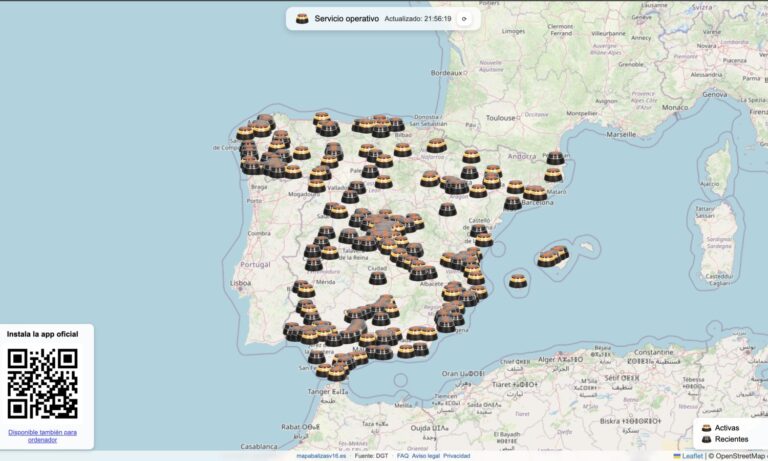Select the beacon marker on Ibiza island
This screenshot has width=768, height=461.
[x=517, y=281]
